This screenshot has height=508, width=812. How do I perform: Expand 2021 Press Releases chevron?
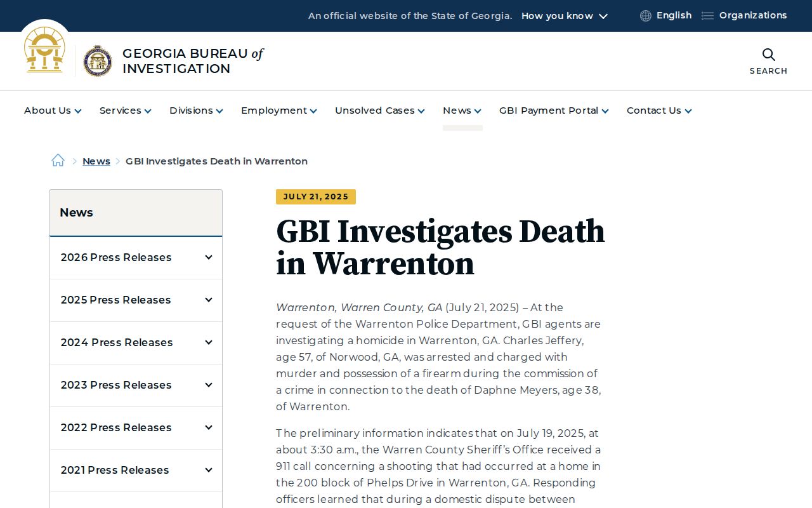pyautogui.click(x=208, y=470)
